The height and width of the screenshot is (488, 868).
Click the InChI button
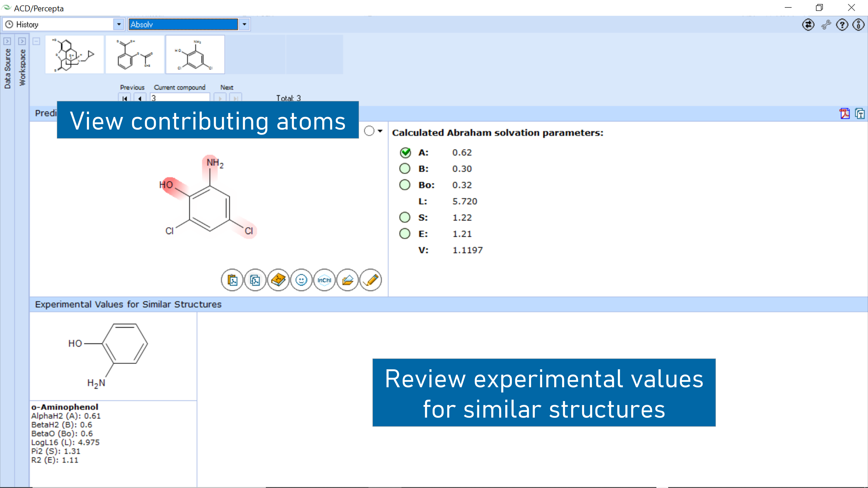tap(324, 280)
